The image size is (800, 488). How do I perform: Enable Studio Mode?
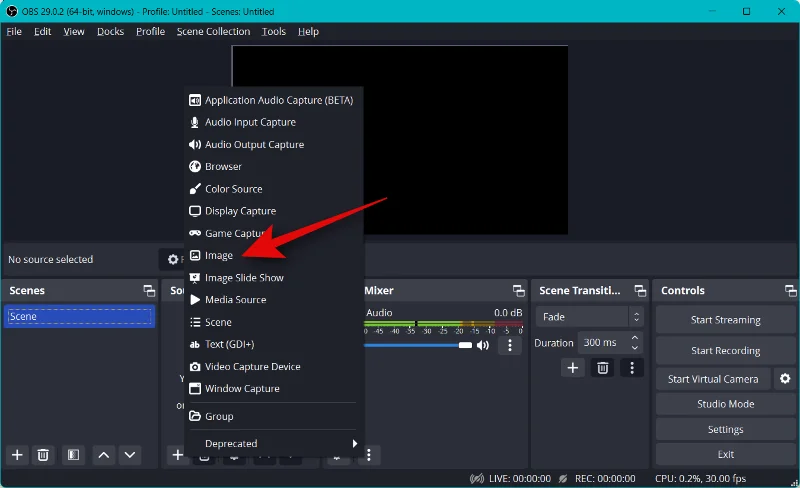pyautogui.click(x=726, y=404)
